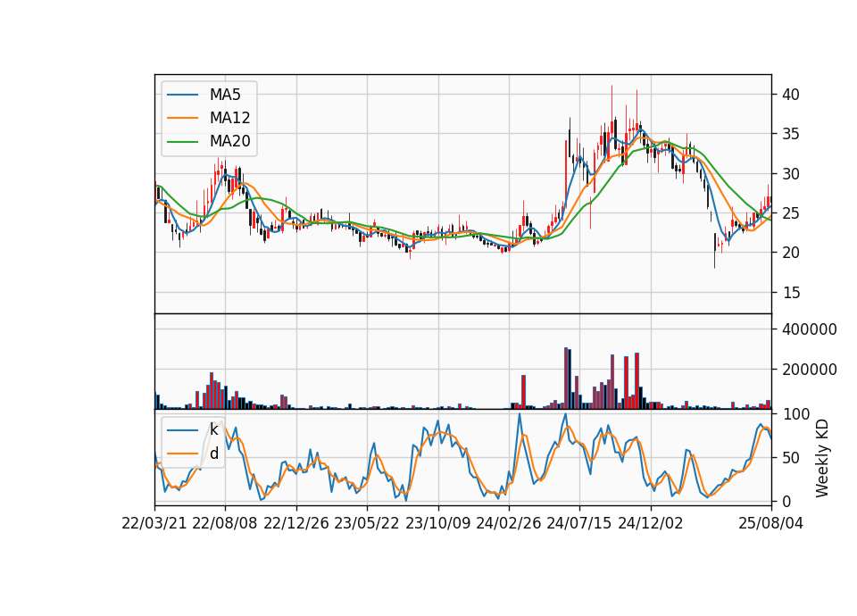Click the price axis value 20
857x616 pixels.
pos(791,253)
